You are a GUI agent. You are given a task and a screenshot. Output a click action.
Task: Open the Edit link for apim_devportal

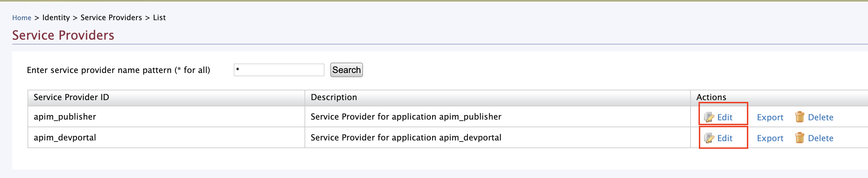(725, 138)
